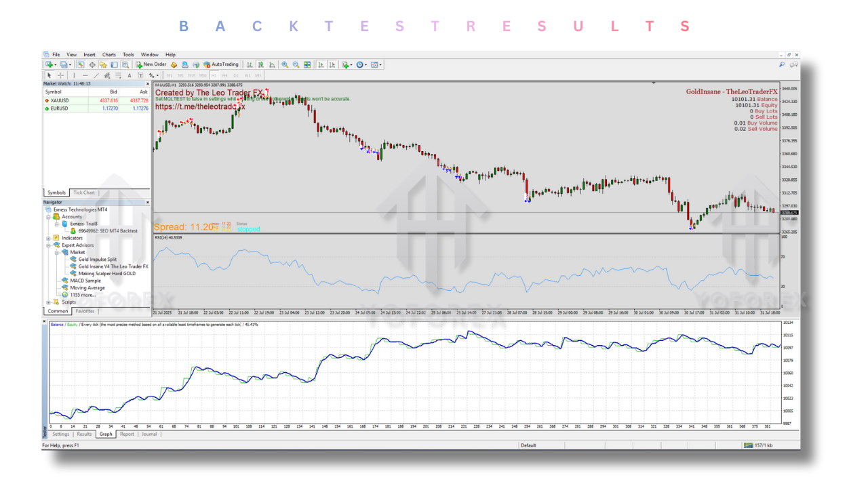Toggle AutoTrading on
Screen dimensions: 868x488
pos(222,64)
